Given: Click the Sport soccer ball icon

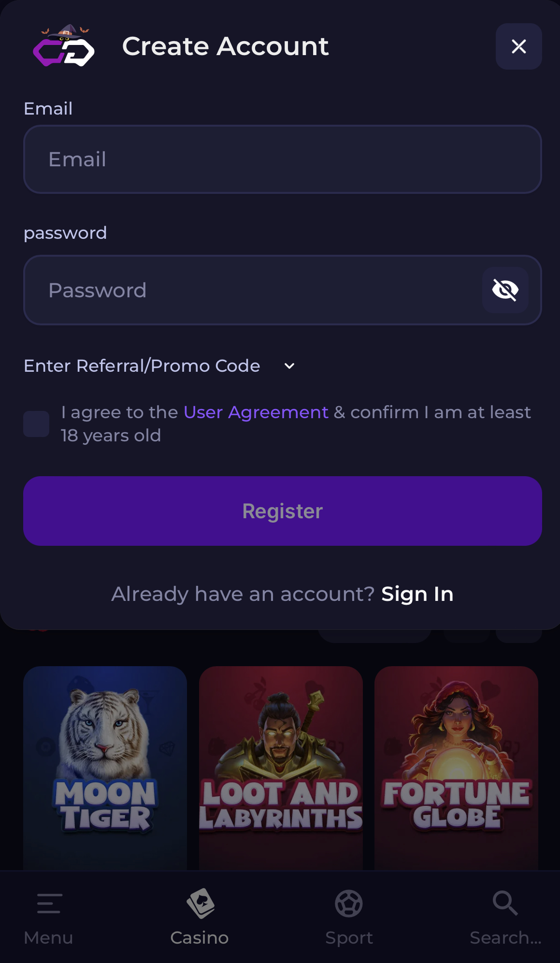Looking at the screenshot, I should [349, 903].
